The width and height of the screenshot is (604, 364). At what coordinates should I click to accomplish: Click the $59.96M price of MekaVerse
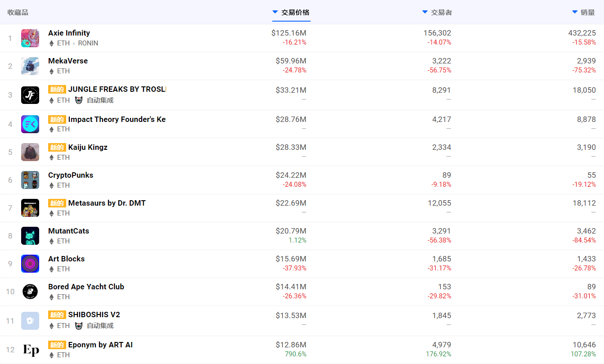pos(291,61)
